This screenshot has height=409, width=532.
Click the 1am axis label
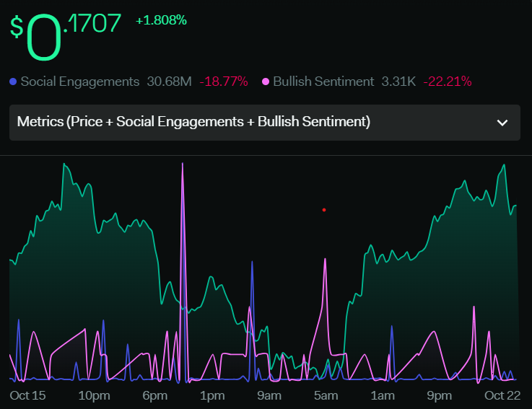tap(383, 395)
